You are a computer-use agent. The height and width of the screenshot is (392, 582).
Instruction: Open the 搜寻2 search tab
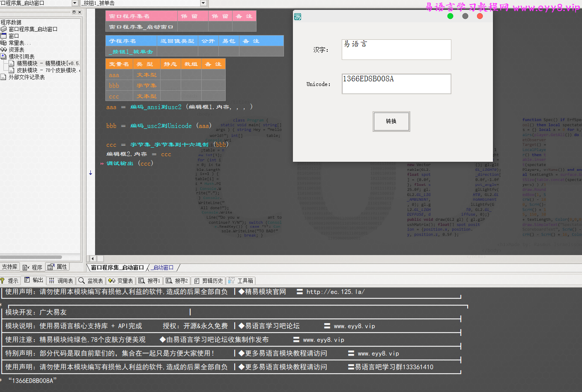coord(177,281)
